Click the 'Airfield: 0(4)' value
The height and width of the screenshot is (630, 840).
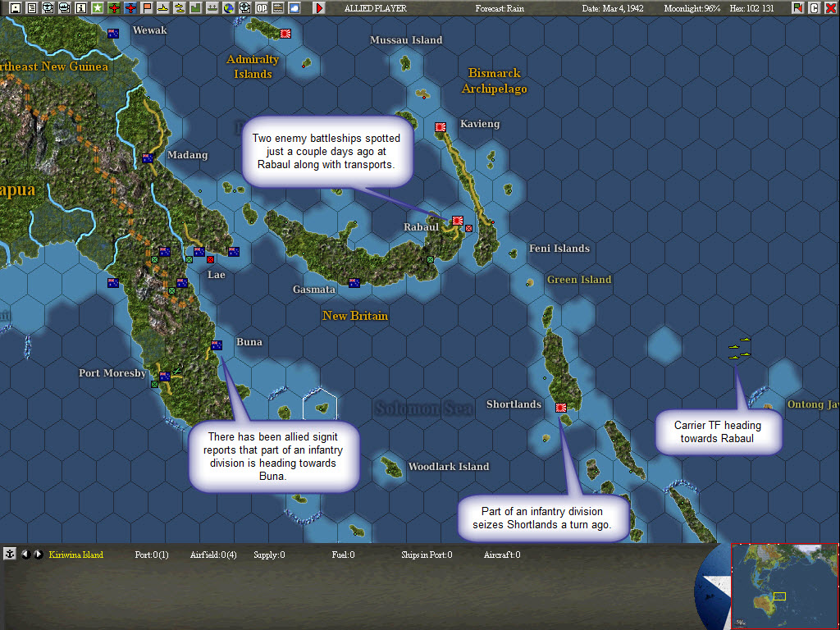click(x=213, y=555)
